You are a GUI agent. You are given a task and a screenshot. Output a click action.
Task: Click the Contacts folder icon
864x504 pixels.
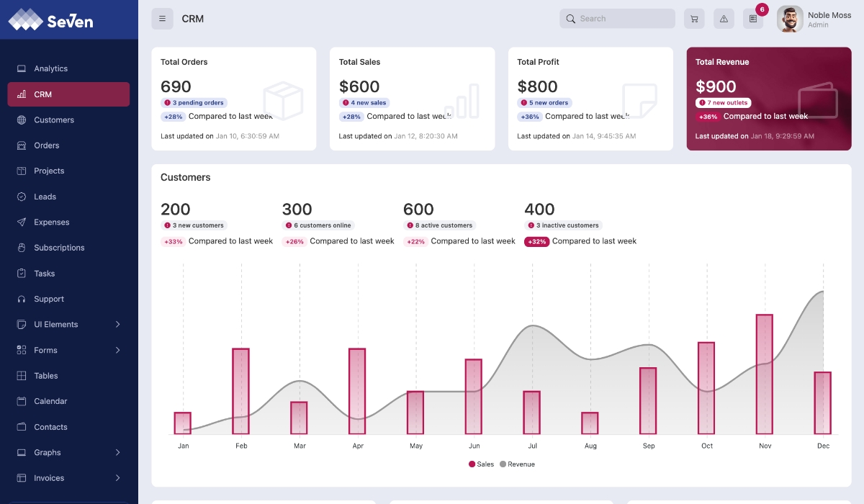(21, 427)
